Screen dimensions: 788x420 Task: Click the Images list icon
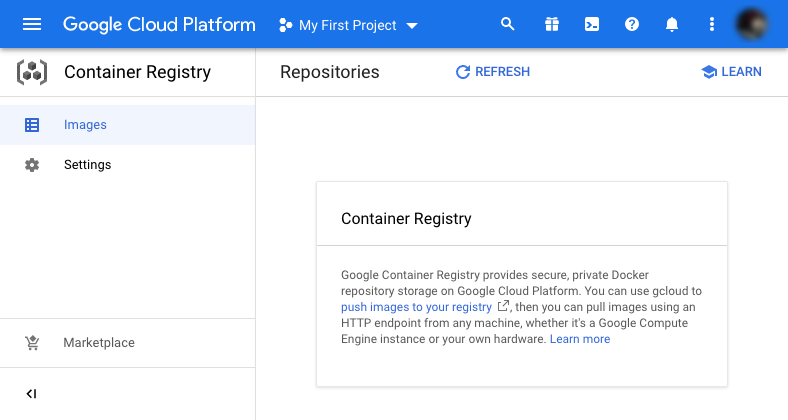(x=32, y=125)
